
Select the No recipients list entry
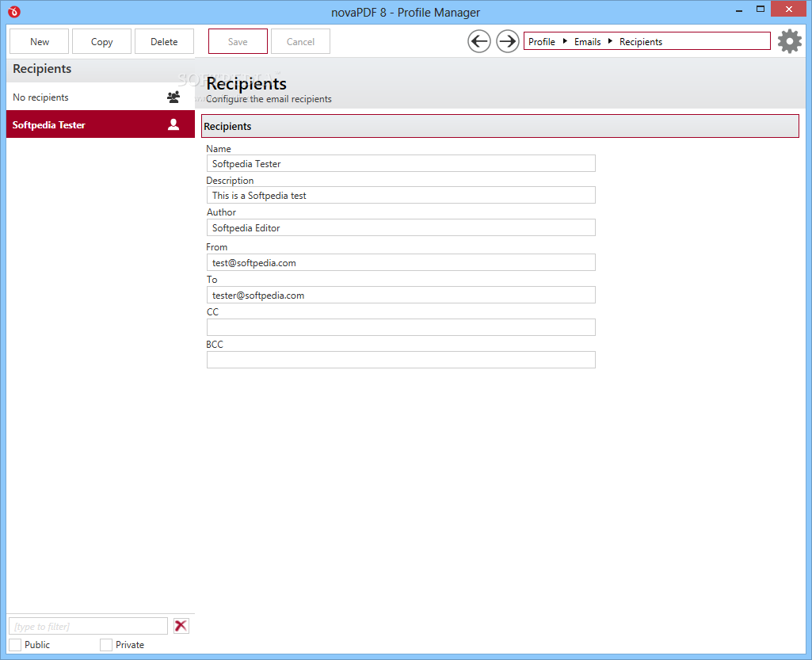(101, 97)
